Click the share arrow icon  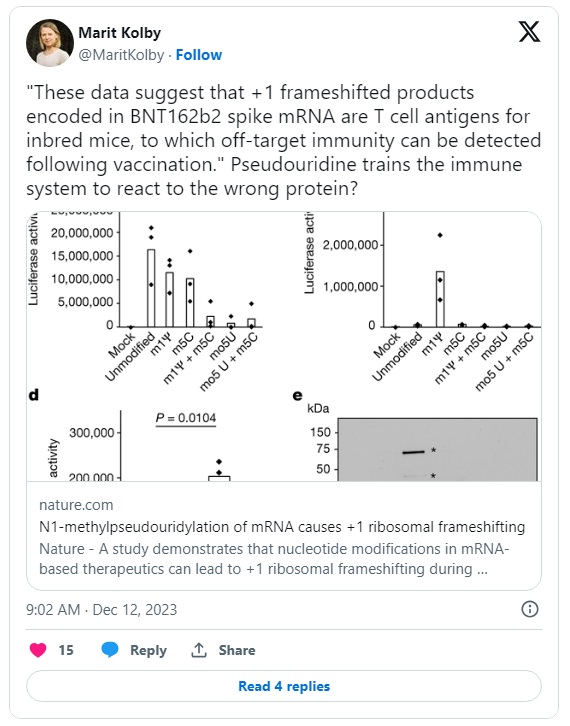point(199,650)
